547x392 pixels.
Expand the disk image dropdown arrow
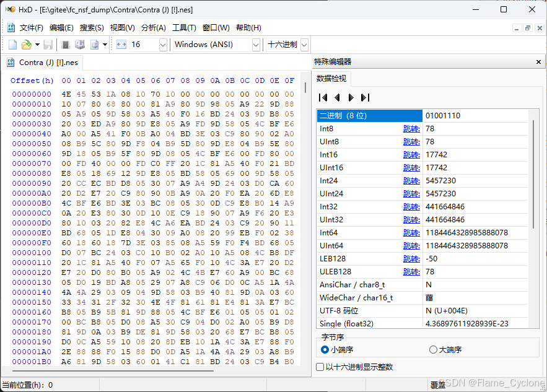(105, 45)
